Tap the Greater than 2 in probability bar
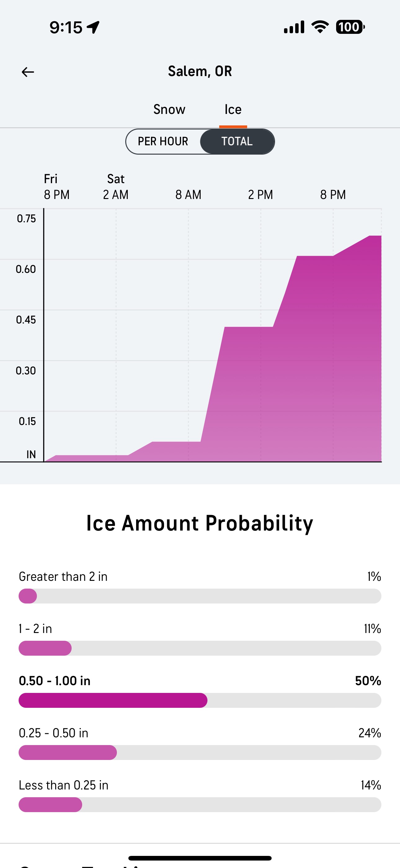This screenshot has height=868, width=400. tap(200, 596)
